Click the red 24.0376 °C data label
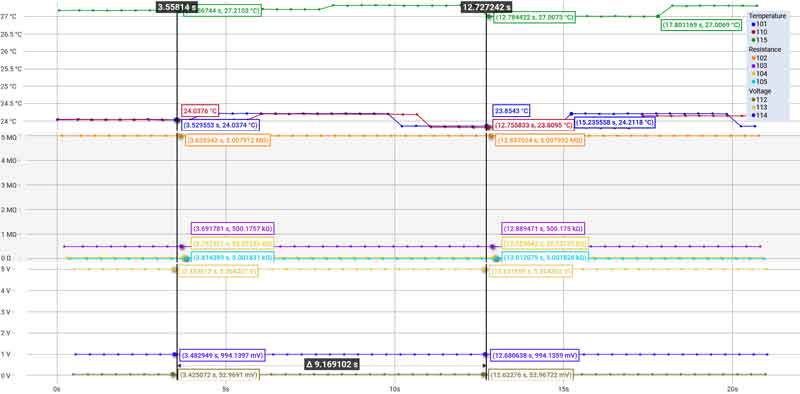Viewport: 800px width, 394px height. coord(200,110)
